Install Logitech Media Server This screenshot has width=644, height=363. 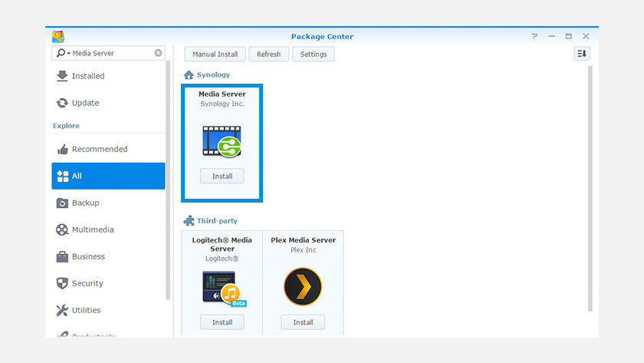pyautogui.click(x=222, y=322)
